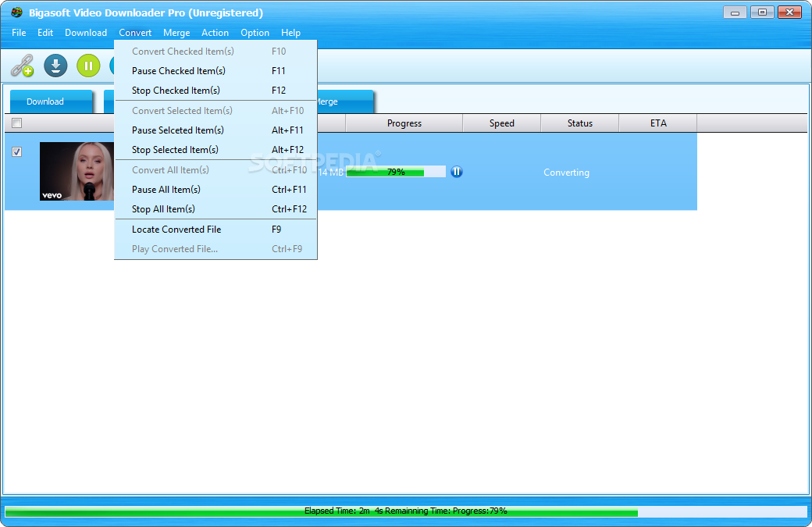
Task: Choose Stop All Item(s)
Action: point(215,210)
